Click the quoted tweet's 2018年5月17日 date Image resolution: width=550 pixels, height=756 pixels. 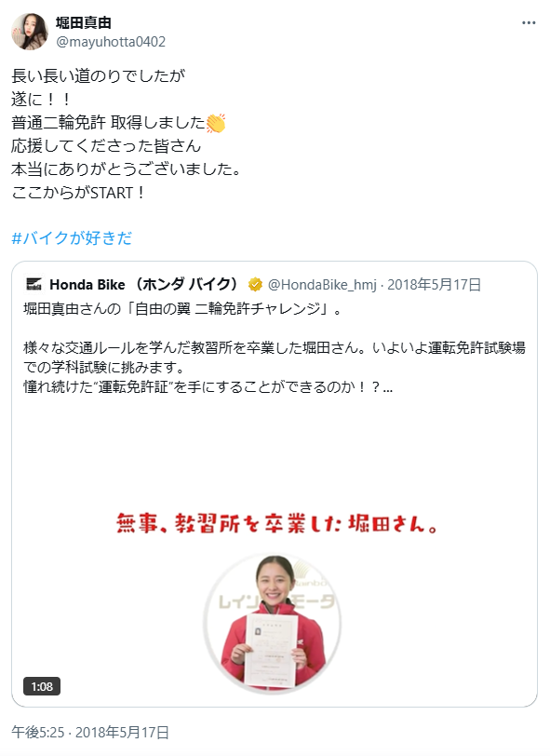[x=435, y=285]
